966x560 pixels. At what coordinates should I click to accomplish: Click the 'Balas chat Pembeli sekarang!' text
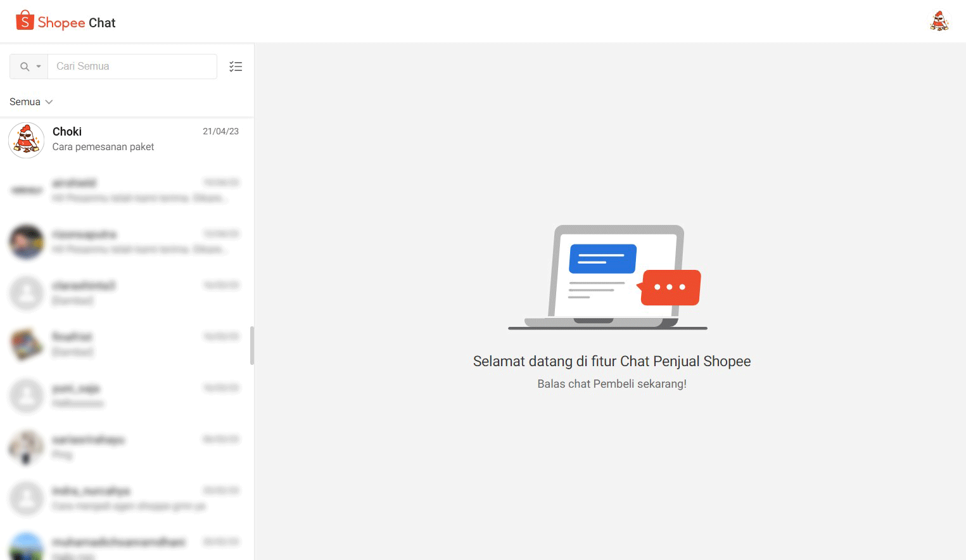(612, 384)
